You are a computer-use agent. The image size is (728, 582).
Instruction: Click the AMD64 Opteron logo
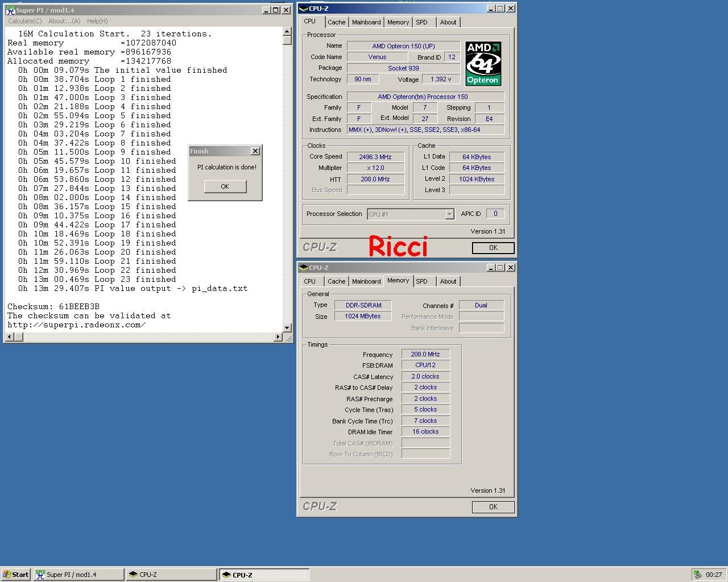(x=483, y=63)
